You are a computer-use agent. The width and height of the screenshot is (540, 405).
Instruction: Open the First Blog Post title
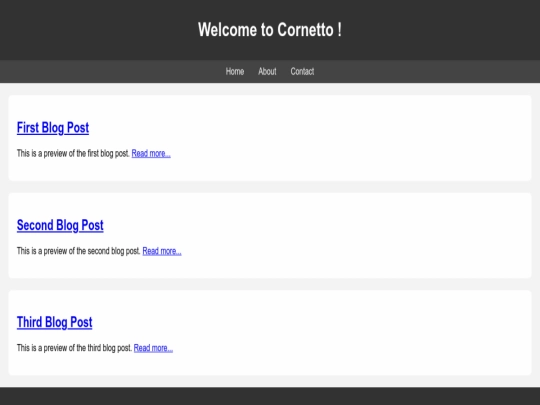coord(53,128)
